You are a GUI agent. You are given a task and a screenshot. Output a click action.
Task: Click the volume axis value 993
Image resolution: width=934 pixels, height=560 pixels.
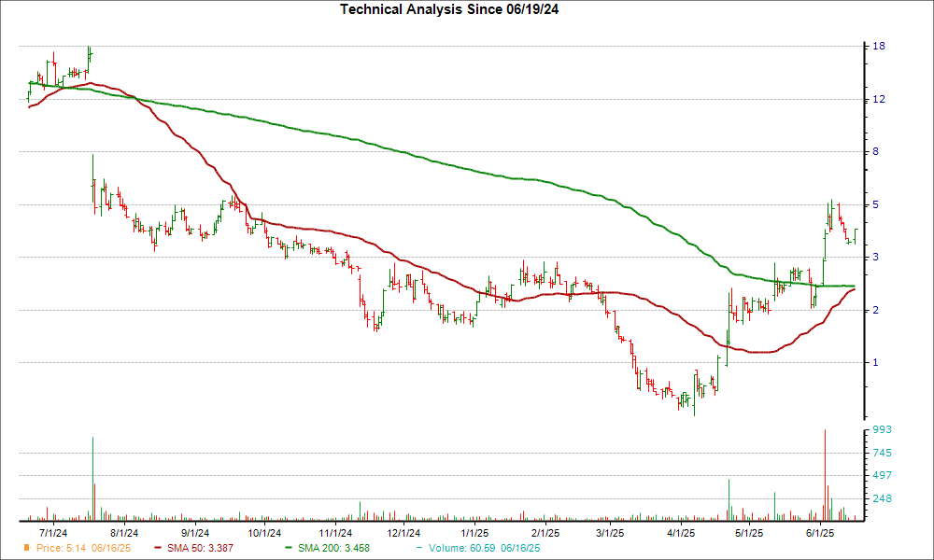click(883, 429)
